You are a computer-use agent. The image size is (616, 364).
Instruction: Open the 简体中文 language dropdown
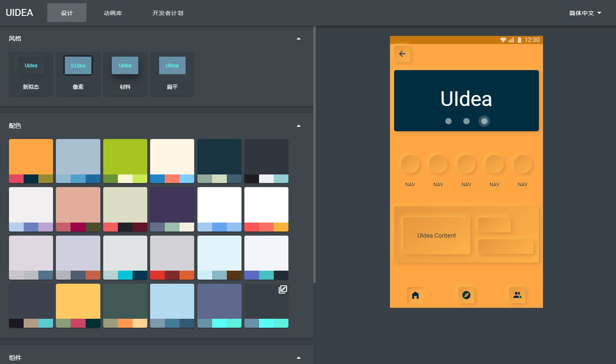click(x=585, y=13)
